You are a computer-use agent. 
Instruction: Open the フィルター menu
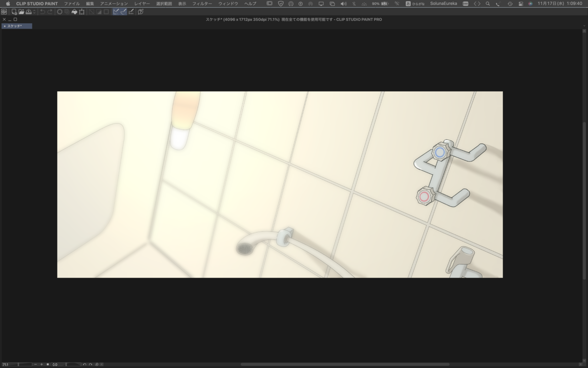point(202,3)
